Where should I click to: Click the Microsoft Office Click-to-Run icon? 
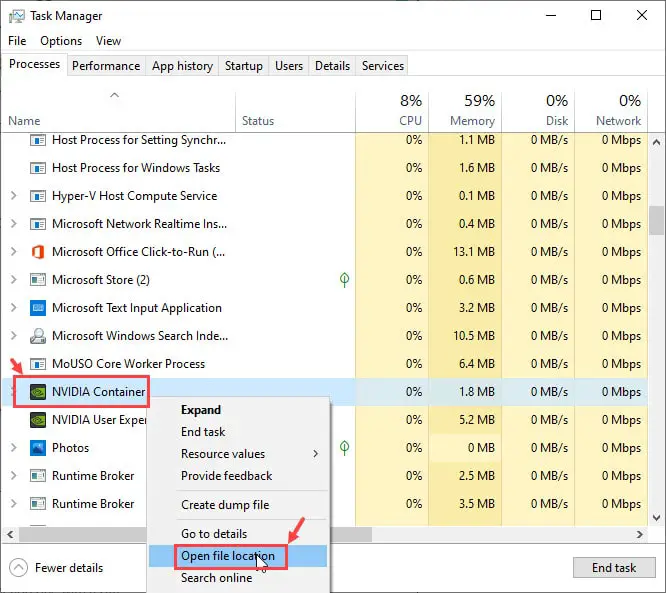[x=38, y=252]
